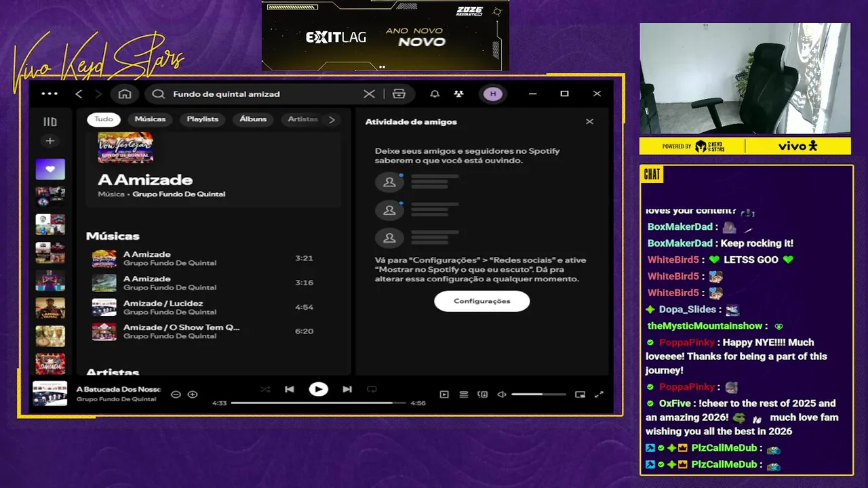Image resolution: width=868 pixels, height=488 pixels.
Task: Open the Spotify Home page
Action: [125, 94]
